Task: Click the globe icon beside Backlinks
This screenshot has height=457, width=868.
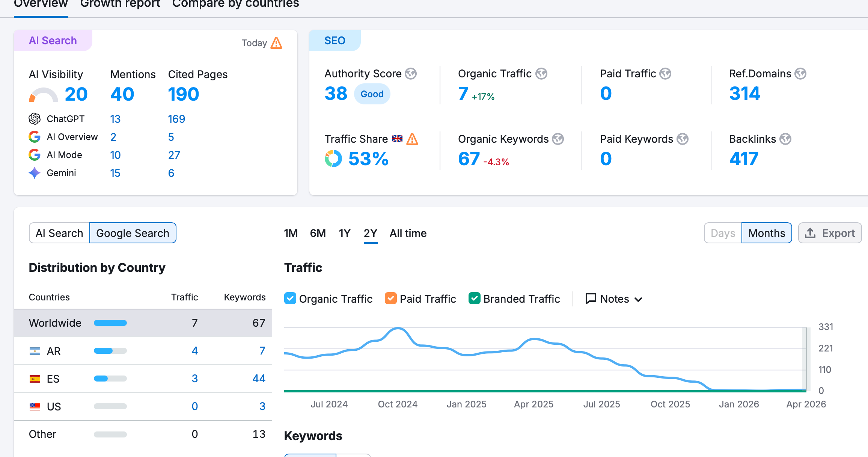Action: click(x=785, y=139)
